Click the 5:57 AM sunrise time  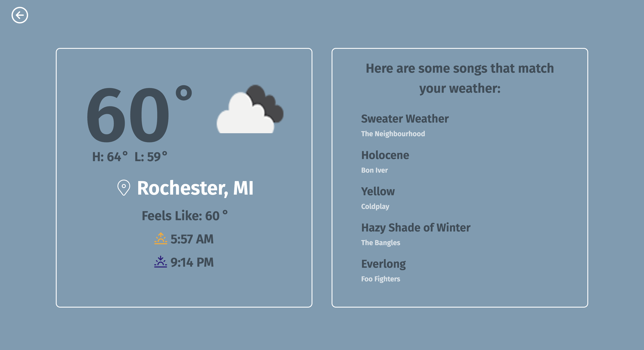(192, 239)
